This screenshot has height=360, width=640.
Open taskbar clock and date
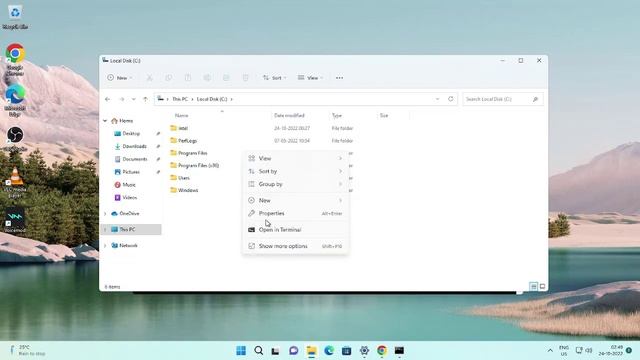pos(611,351)
